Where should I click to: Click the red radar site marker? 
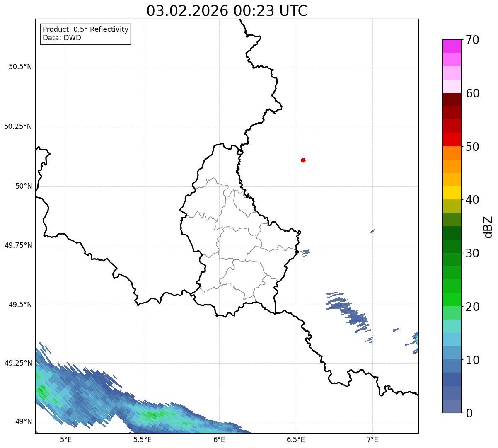point(303,160)
